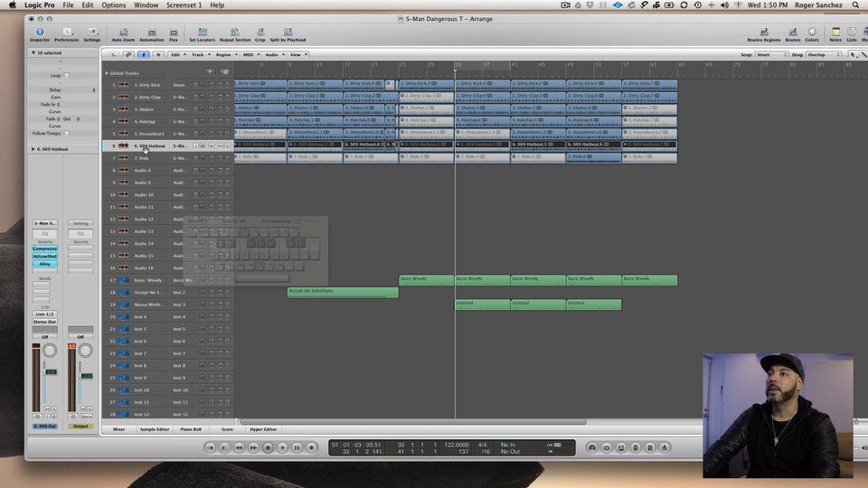
Task: Click the Set Locators icon
Action: 202,34
